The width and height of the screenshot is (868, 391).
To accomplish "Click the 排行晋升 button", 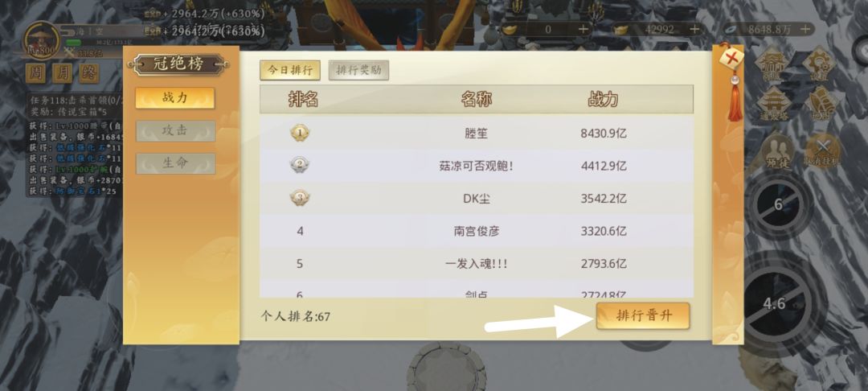I will pos(643,315).
